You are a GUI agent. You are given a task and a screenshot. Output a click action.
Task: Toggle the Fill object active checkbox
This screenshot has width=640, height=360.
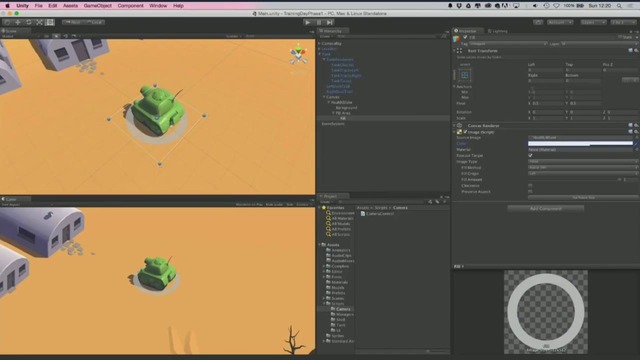pyautogui.click(x=465, y=37)
